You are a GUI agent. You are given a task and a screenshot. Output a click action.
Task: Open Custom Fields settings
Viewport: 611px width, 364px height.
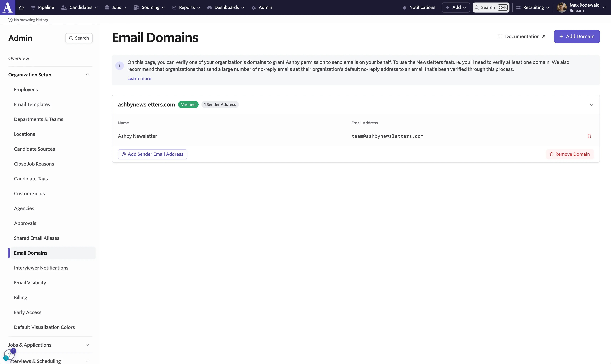(x=29, y=193)
